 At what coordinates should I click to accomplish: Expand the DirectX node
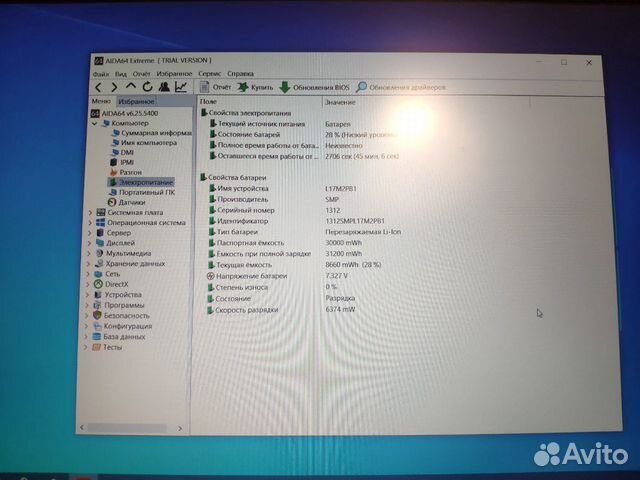[x=87, y=284]
